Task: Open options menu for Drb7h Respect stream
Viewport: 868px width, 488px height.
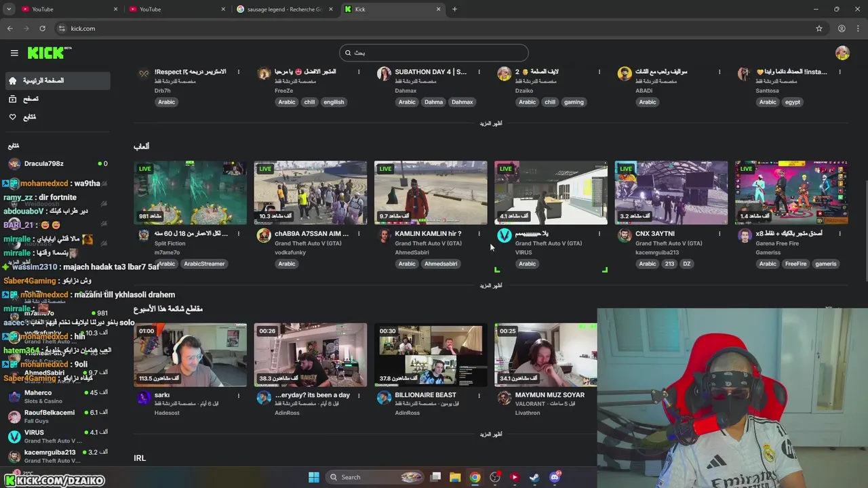Action: (239, 72)
